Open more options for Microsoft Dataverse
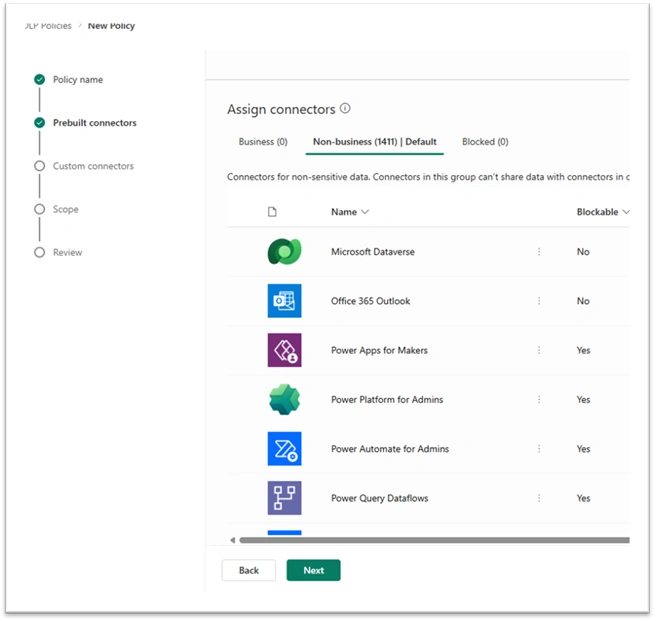Image resolution: width=656 pixels, height=621 pixels. click(x=539, y=251)
